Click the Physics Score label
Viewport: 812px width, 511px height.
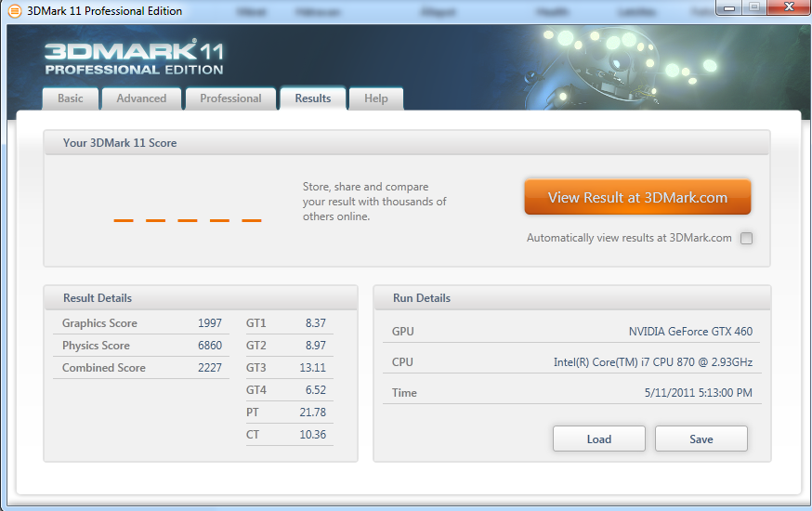click(x=96, y=346)
